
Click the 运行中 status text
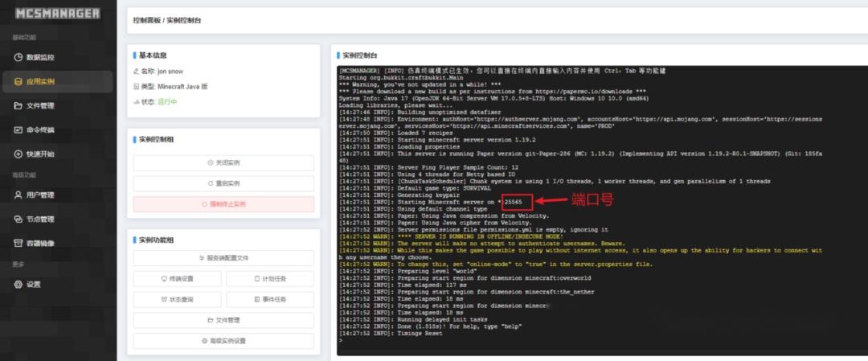(x=167, y=102)
